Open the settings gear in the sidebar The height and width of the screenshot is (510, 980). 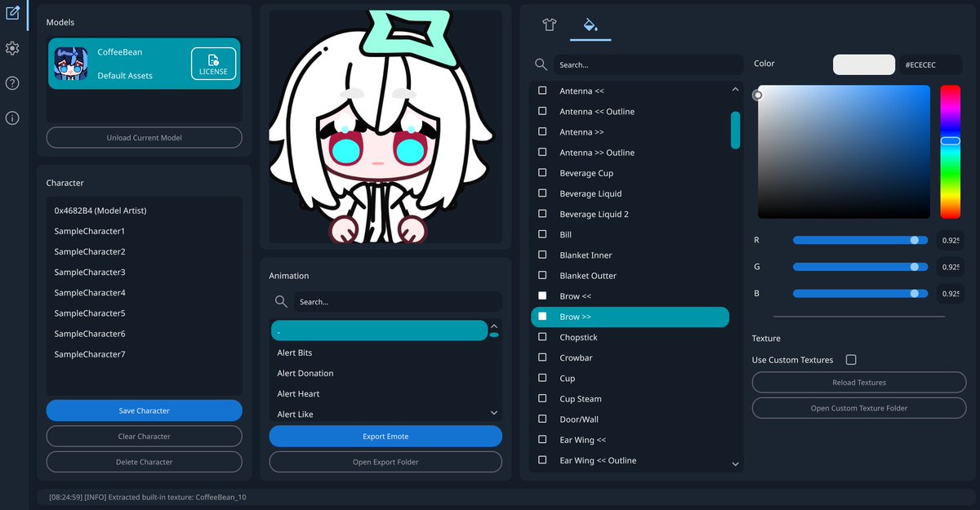12,48
